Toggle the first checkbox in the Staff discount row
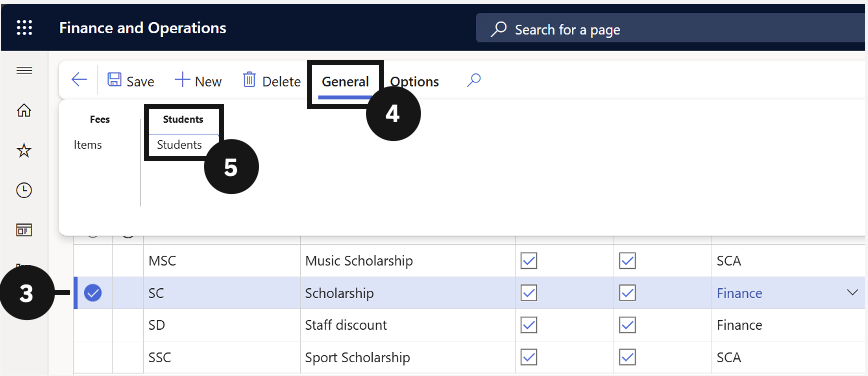Viewport: 868px width, 376px height. 529,325
